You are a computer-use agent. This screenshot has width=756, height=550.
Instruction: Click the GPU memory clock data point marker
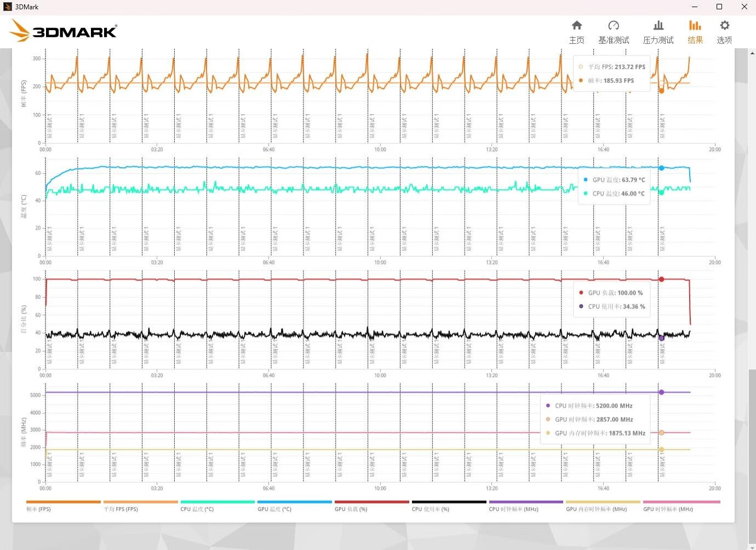(661, 450)
